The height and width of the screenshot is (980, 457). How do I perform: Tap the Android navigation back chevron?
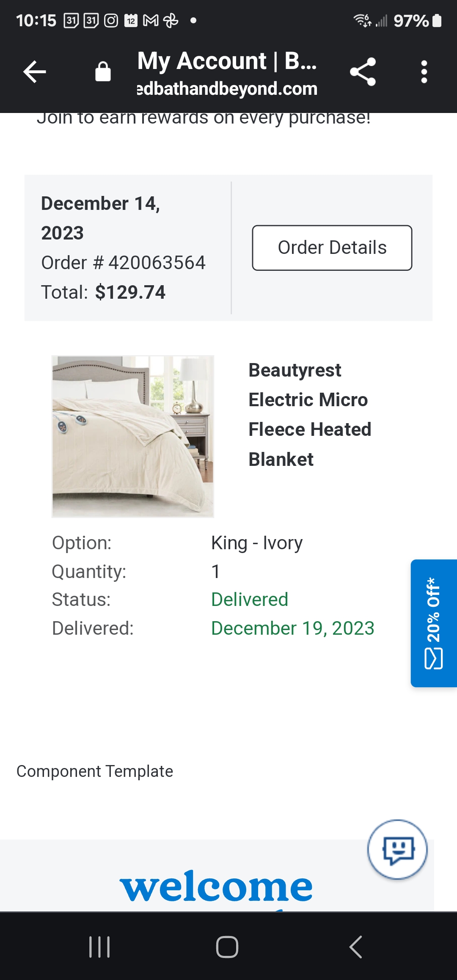click(355, 947)
